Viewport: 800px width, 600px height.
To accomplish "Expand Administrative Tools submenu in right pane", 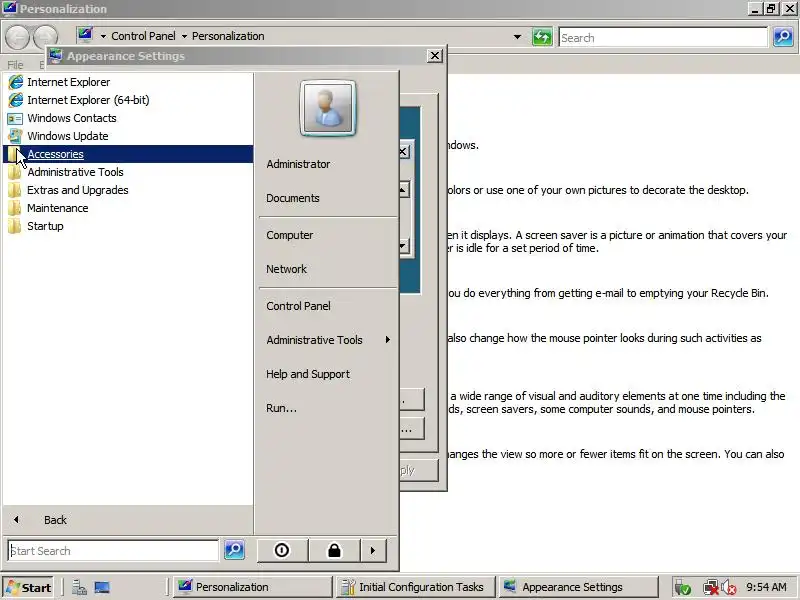I will point(328,340).
